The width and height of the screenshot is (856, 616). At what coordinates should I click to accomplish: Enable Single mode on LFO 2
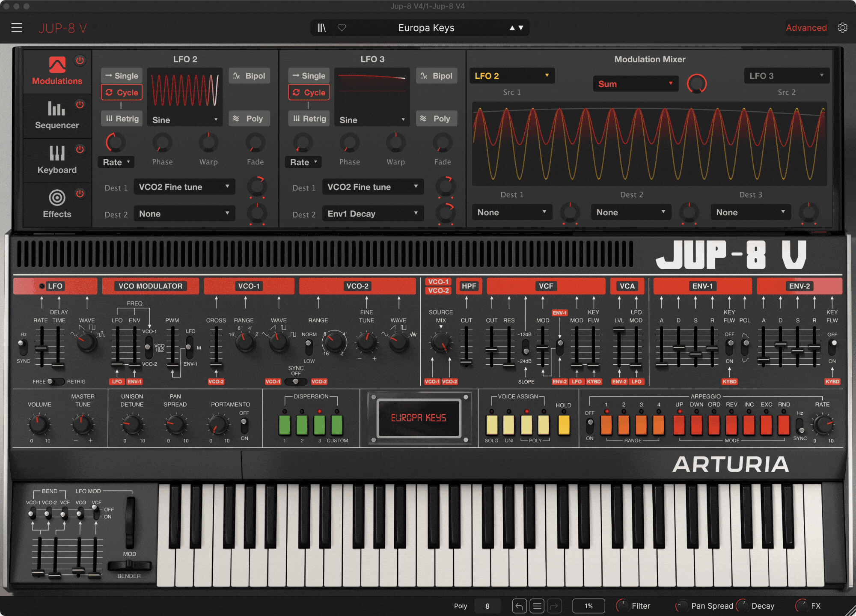[122, 76]
